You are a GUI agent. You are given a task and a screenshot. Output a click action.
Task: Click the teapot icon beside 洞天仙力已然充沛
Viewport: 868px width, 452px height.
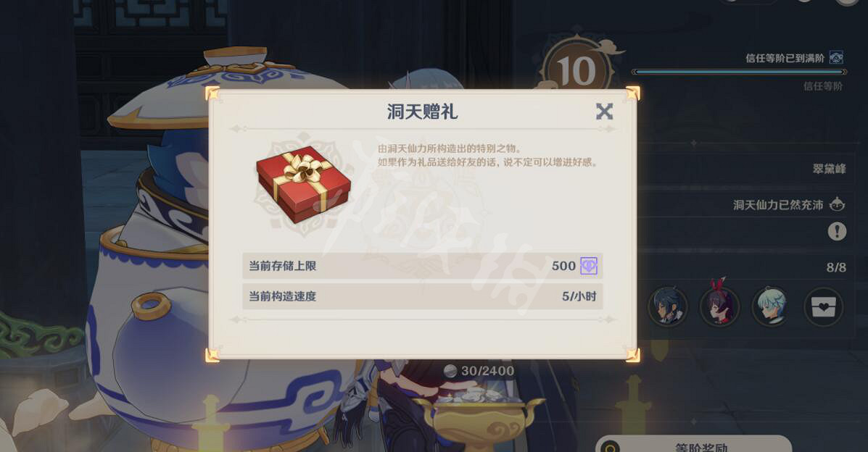[837, 204]
